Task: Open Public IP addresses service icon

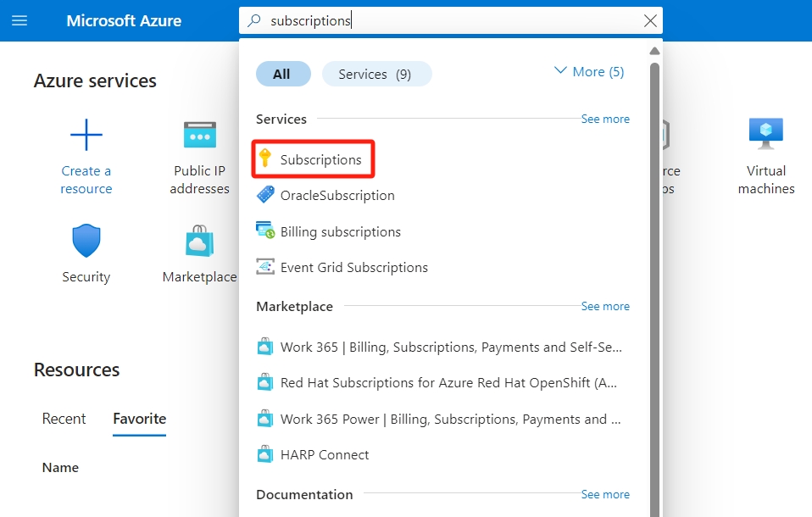Action: [x=200, y=135]
